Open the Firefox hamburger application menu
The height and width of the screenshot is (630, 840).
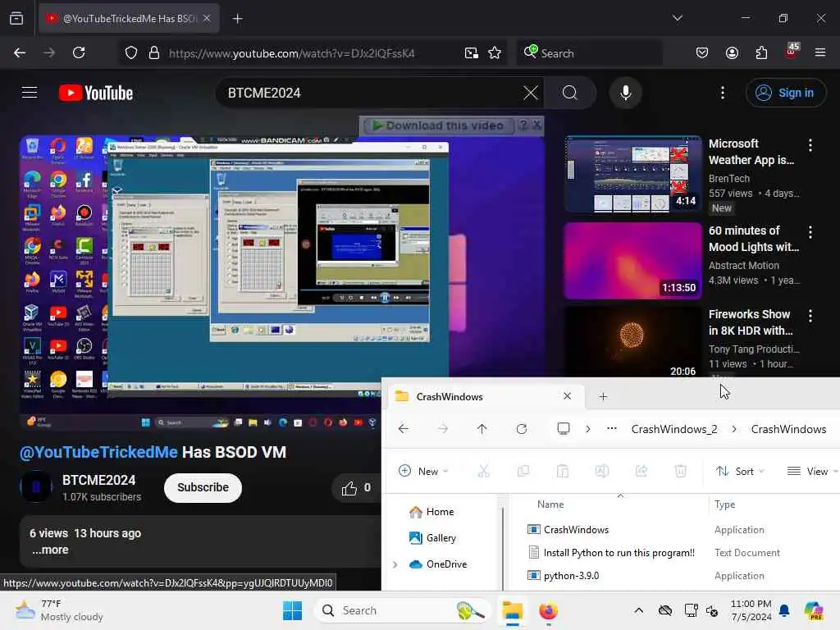tap(819, 53)
